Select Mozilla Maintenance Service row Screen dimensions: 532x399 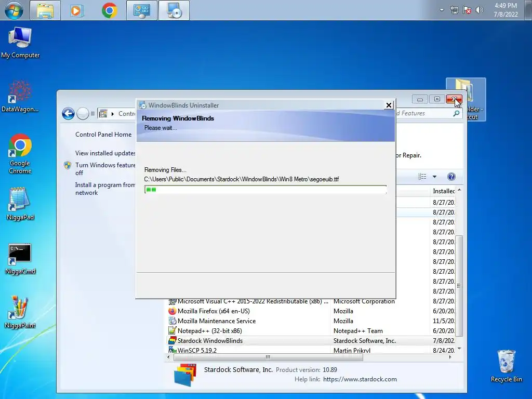(312, 321)
